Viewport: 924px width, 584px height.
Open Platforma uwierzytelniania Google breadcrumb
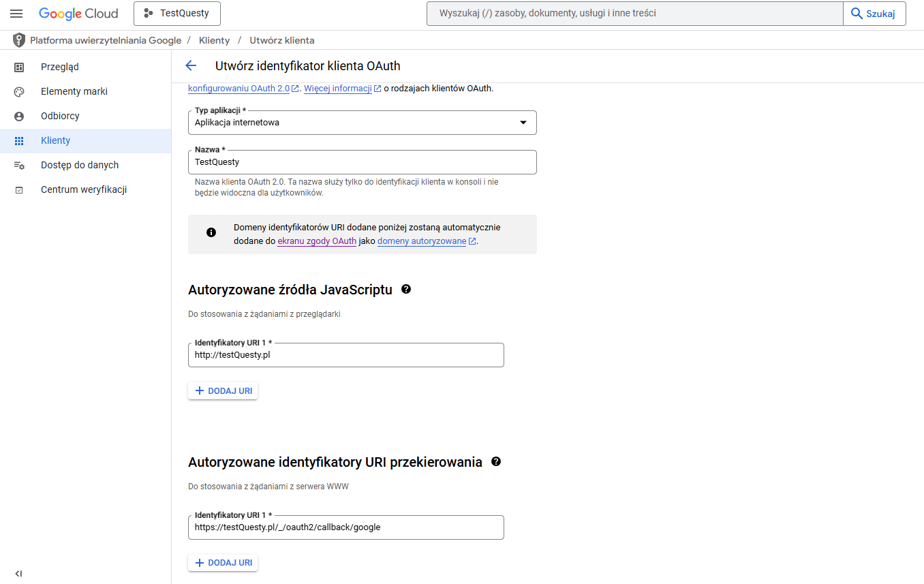[106, 40]
